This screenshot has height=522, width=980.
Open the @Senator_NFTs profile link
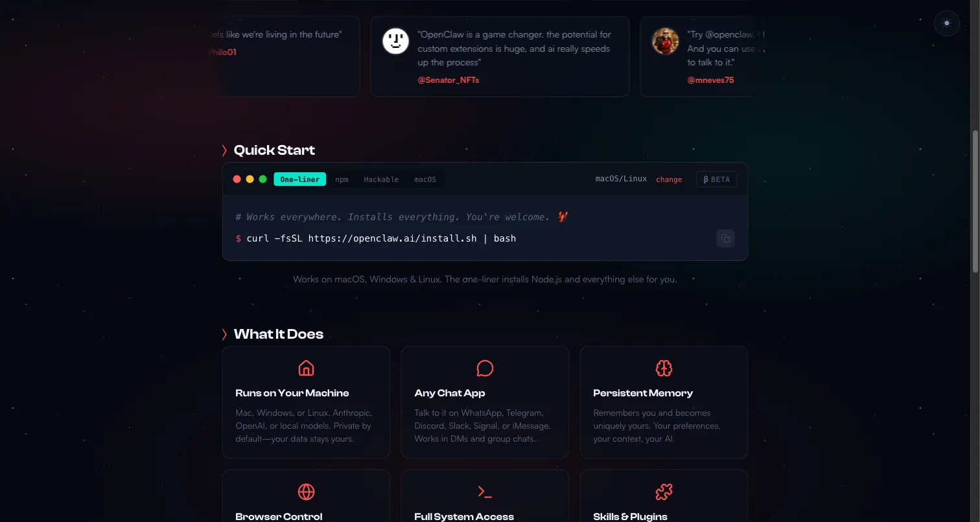(449, 80)
